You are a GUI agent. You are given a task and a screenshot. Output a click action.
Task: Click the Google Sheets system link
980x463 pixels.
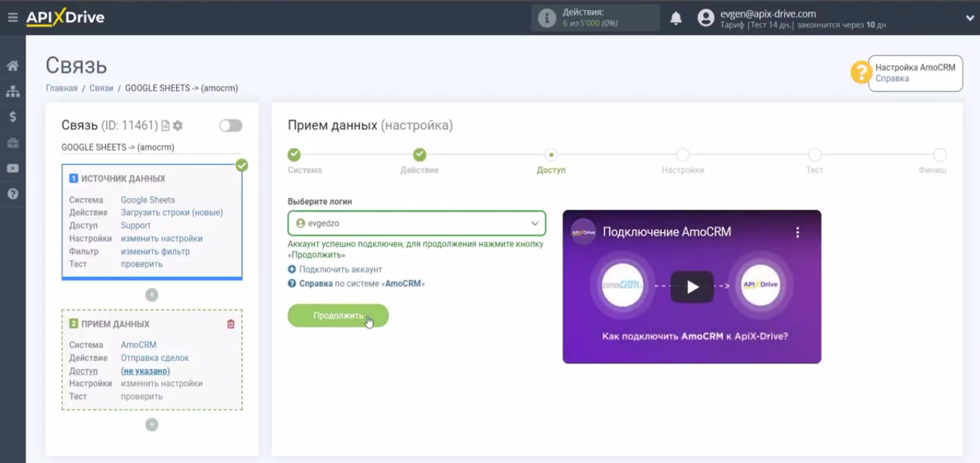tap(148, 199)
